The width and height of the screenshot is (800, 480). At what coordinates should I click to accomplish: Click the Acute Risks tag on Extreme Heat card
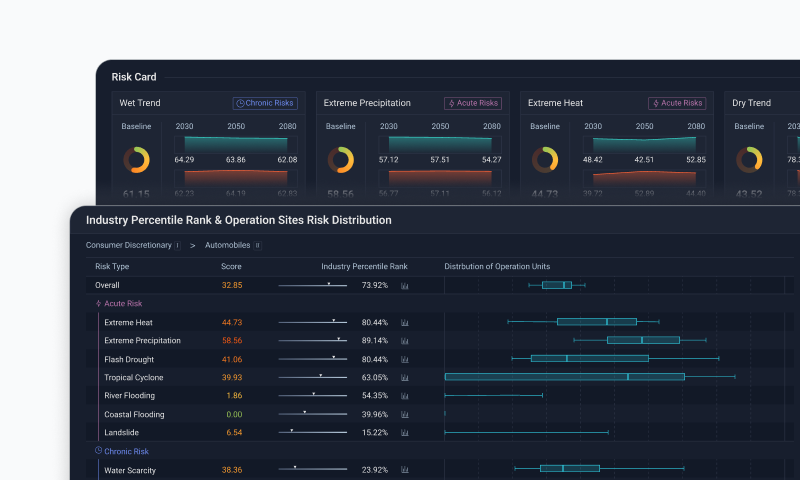coord(677,103)
